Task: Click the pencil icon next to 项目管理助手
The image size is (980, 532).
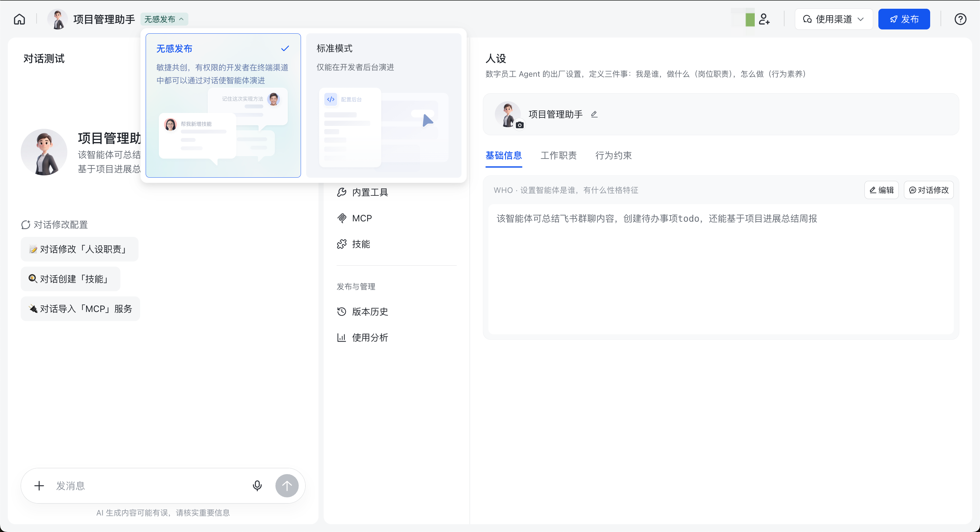Action: (594, 114)
